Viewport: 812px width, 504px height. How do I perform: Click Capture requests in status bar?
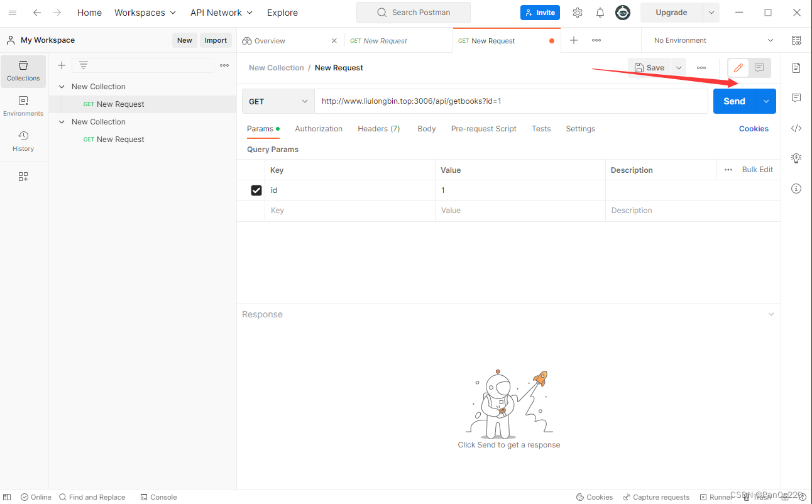click(x=656, y=497)
